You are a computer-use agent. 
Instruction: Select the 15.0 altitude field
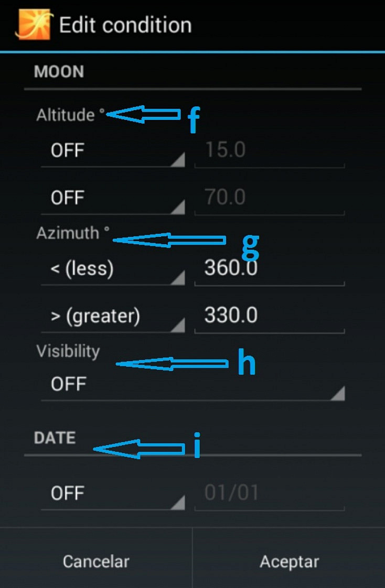(270, 151)
